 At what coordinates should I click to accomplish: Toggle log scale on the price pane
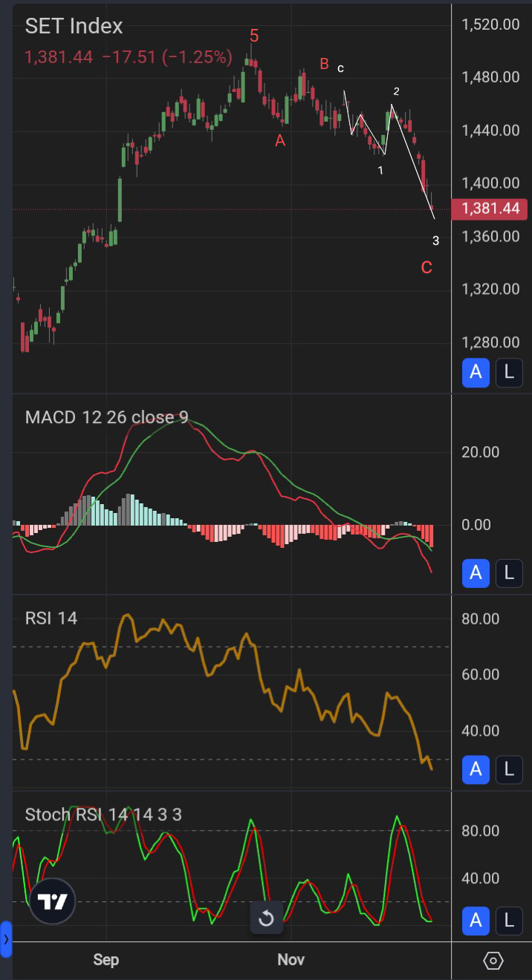click(509, 372)
